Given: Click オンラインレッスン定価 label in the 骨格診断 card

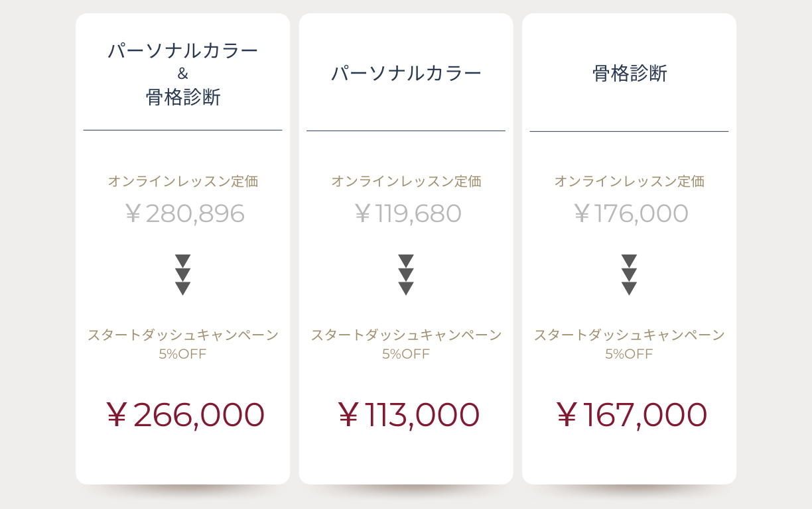Looking at the screenshot, I should pos(630,181).
